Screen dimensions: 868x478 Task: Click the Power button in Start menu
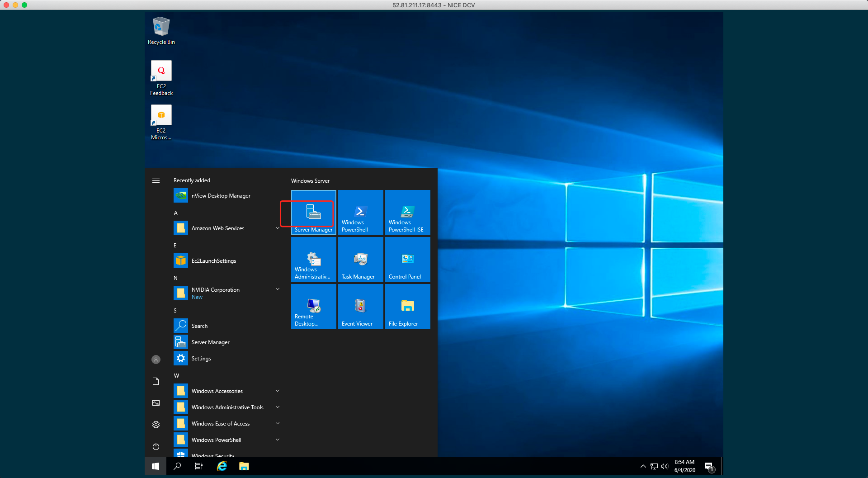coord(156,446)
